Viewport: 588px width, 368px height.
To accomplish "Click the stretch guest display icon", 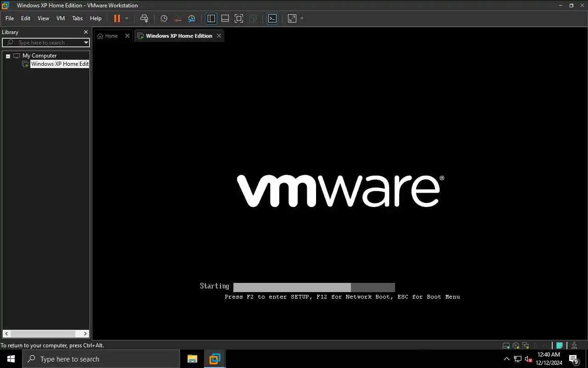I will (292, 18).
